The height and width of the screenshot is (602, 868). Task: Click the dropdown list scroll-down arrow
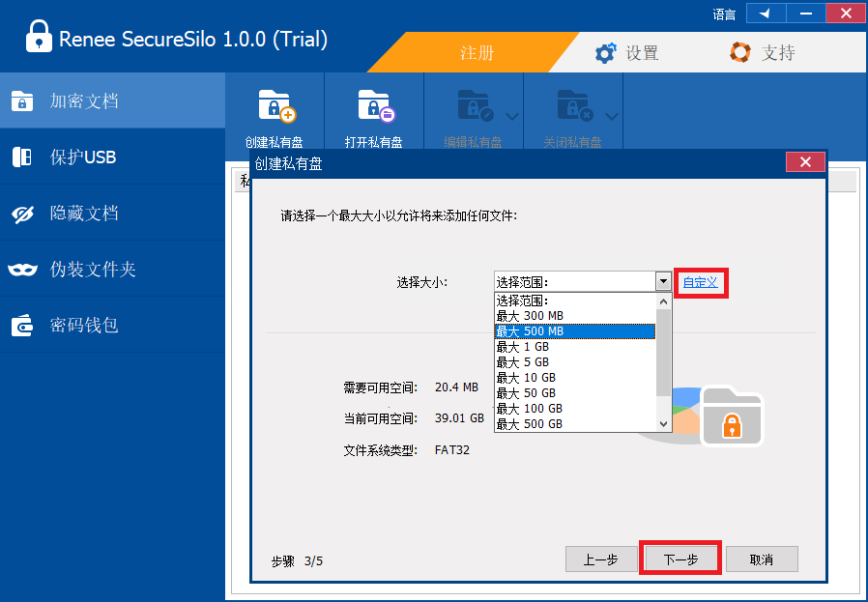tap(663, 424)
